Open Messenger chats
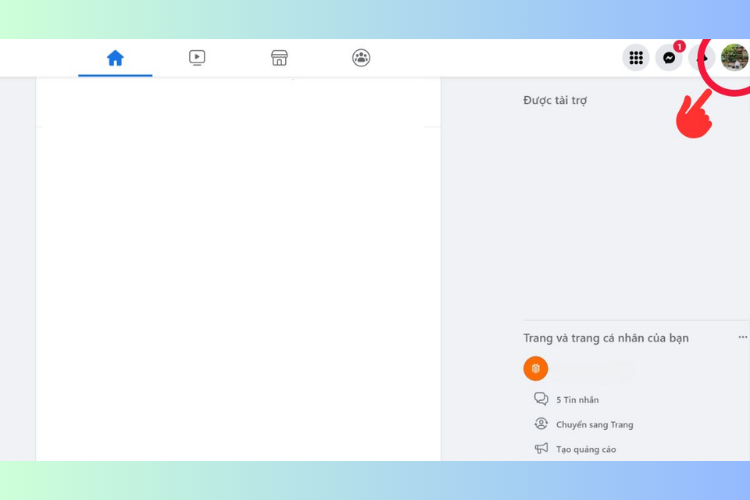Screen dimensions: 750x500 tap(669, 58)
